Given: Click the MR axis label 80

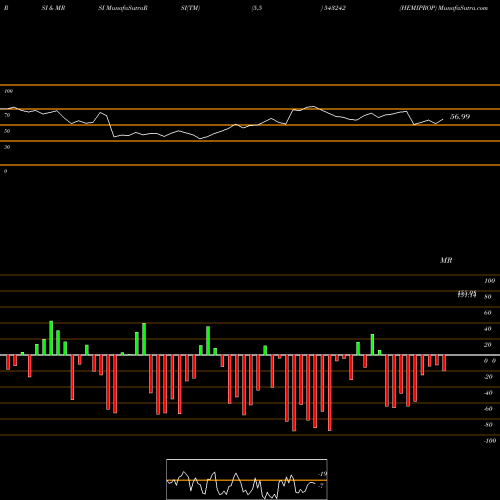Looking at the screenshot, I should coord(488,297).
